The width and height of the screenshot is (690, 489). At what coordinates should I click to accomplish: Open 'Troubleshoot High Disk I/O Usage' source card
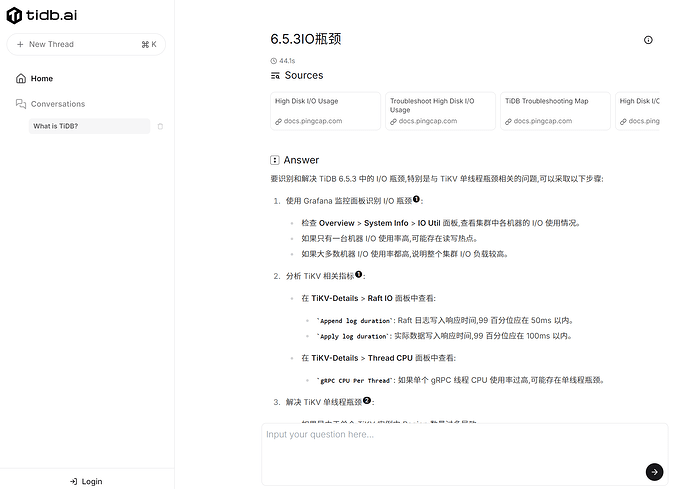pyautogui.click(x=440, y=111)
